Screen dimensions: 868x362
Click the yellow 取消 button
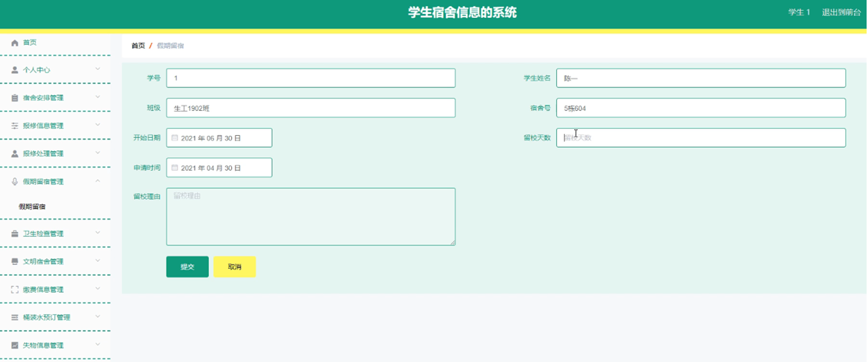click(x=235, y=267)
